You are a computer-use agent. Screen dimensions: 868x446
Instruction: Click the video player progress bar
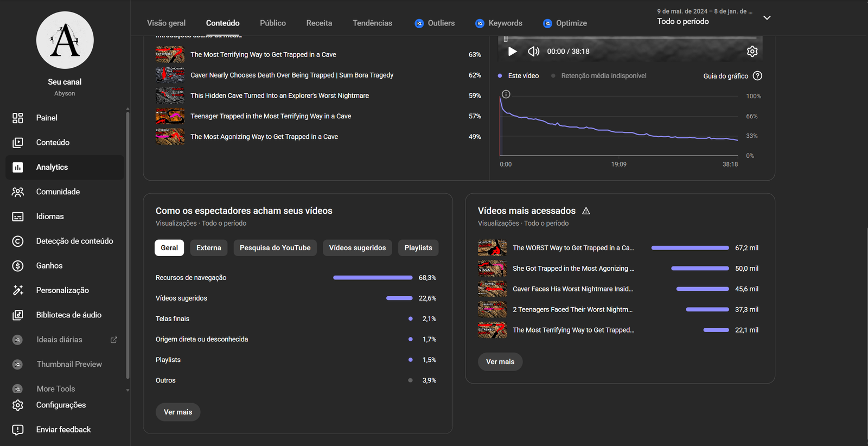tap(629, 38)
